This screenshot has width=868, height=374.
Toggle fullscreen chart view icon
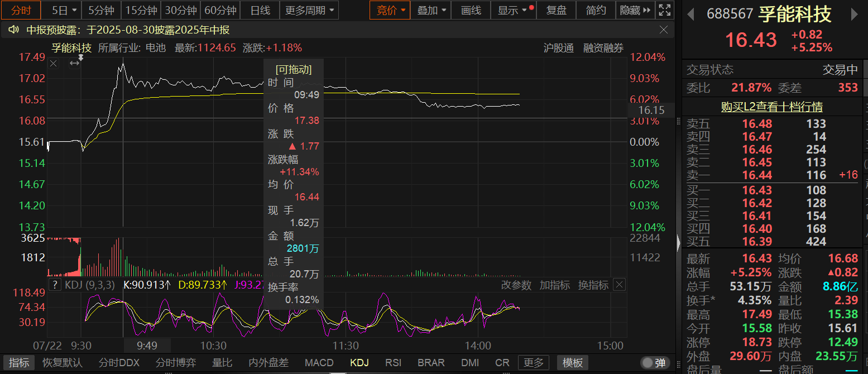tap(664, 10)
